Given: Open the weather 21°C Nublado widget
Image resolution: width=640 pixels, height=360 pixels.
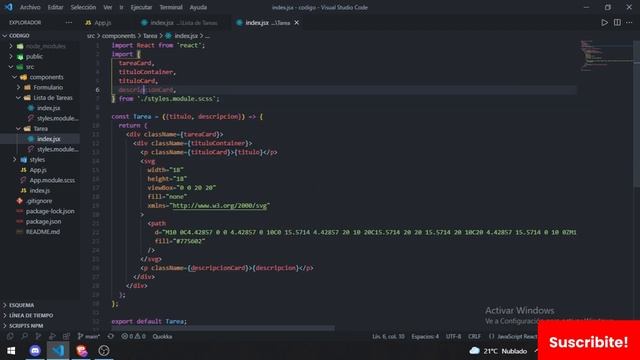Looking at the screenshot, I should click(x=498, y=351).
